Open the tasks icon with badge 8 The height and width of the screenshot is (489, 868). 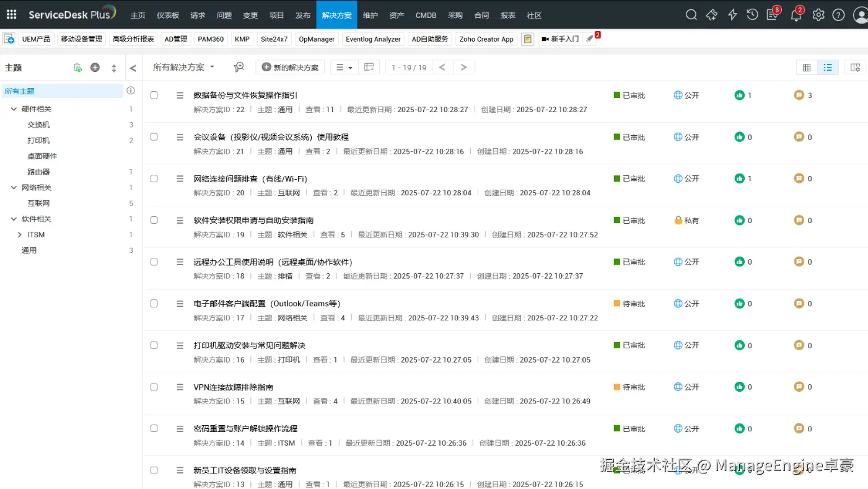click(772, 15)
